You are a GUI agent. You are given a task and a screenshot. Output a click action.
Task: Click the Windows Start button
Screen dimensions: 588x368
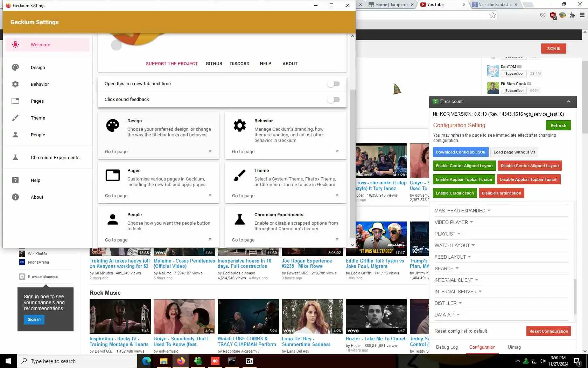[8, 361]
